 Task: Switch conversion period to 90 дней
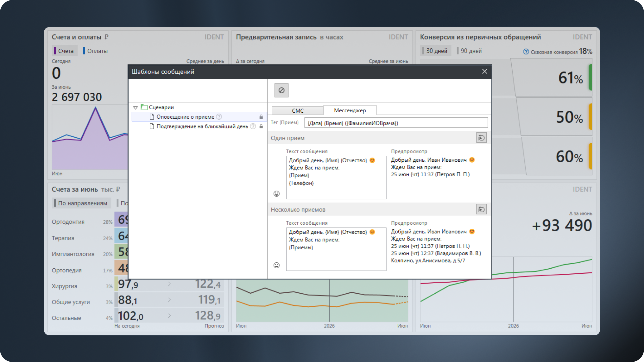[x=470, y=51]
